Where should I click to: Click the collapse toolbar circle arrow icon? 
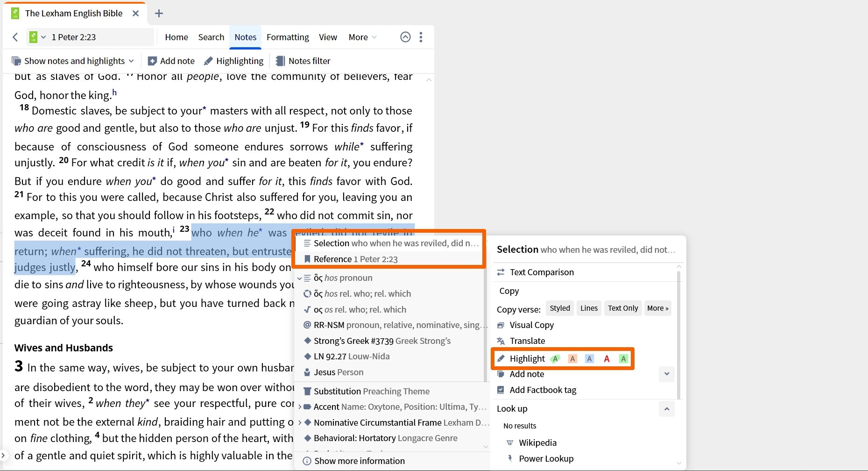405,37
